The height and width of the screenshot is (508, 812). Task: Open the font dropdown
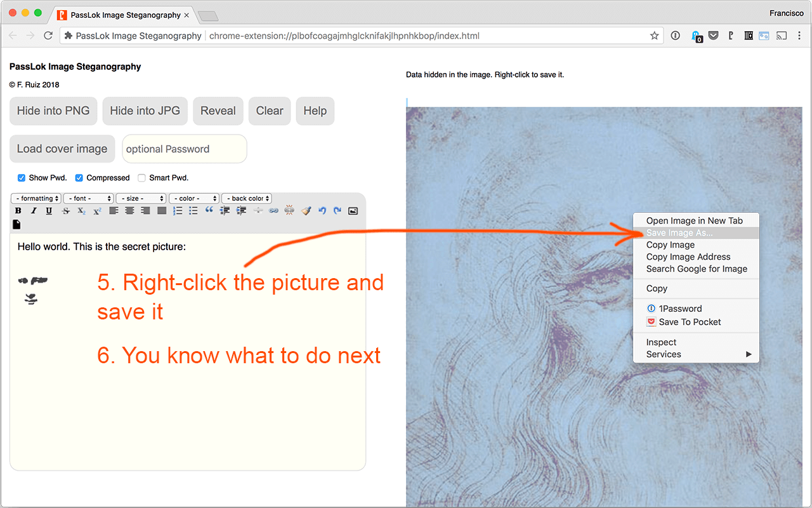(88, 198)
